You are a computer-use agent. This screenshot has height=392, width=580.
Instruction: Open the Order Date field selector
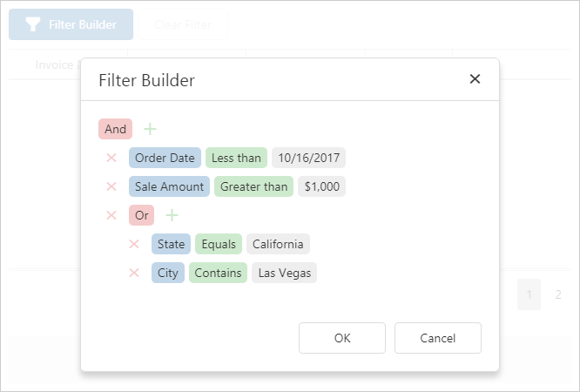[165, 158]
